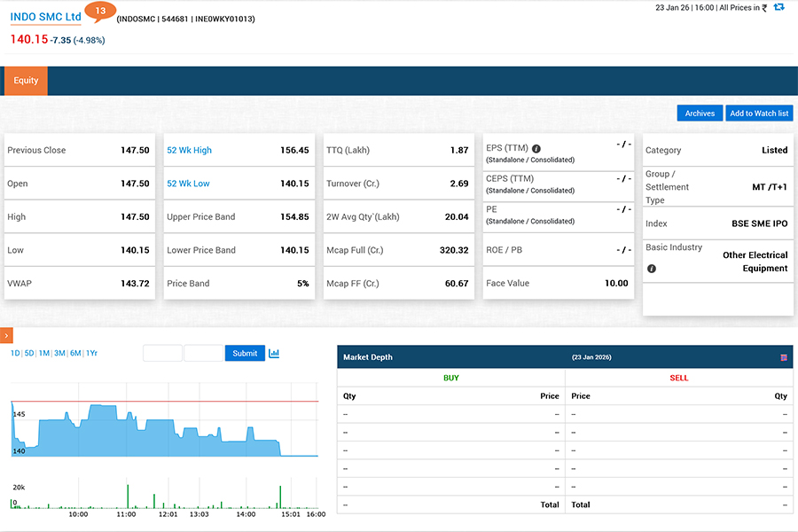Image resolution: width=798 pixels, height=532 pixels.
Task: Select the 1M chart range
Action: [x=43, y=353]
